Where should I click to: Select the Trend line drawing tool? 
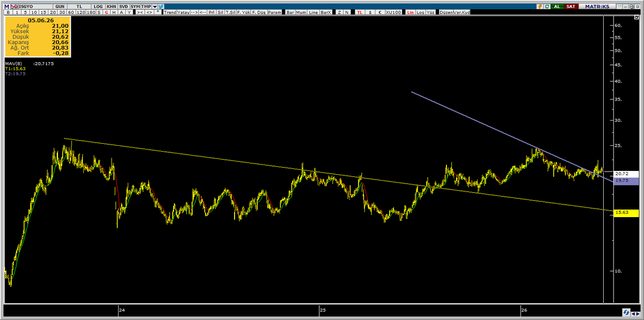tap(170, 12)
